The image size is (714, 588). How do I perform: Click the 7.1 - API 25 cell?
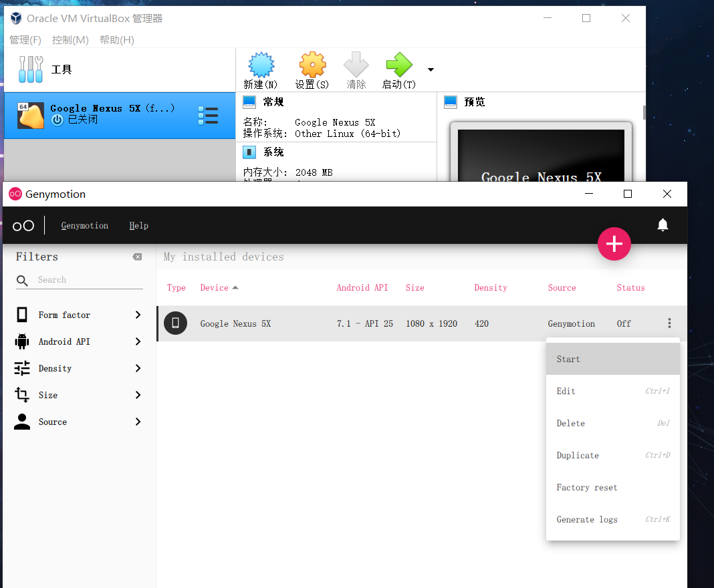365,323
